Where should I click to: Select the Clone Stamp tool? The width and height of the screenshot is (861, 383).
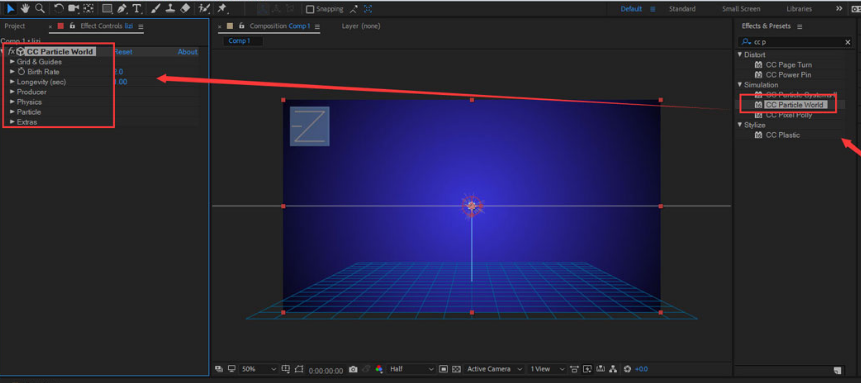(171, 9)
